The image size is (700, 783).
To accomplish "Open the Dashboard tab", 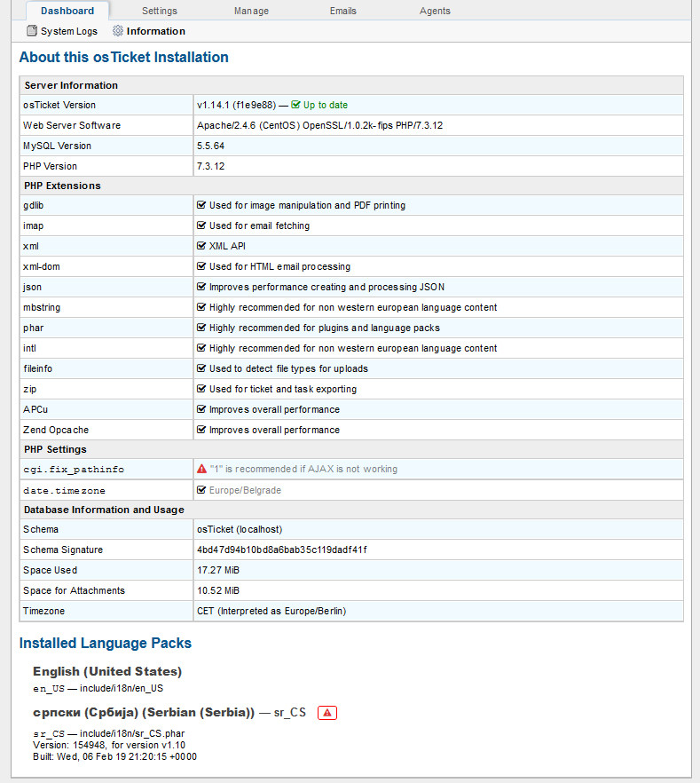I will (x=67, y=11).
